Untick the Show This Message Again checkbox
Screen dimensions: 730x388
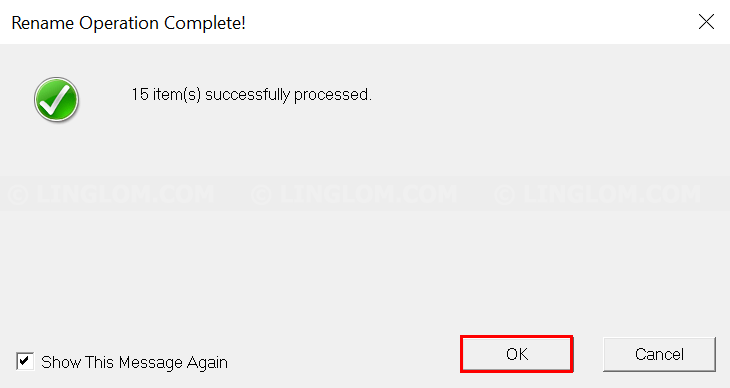(x=25, y=361)
